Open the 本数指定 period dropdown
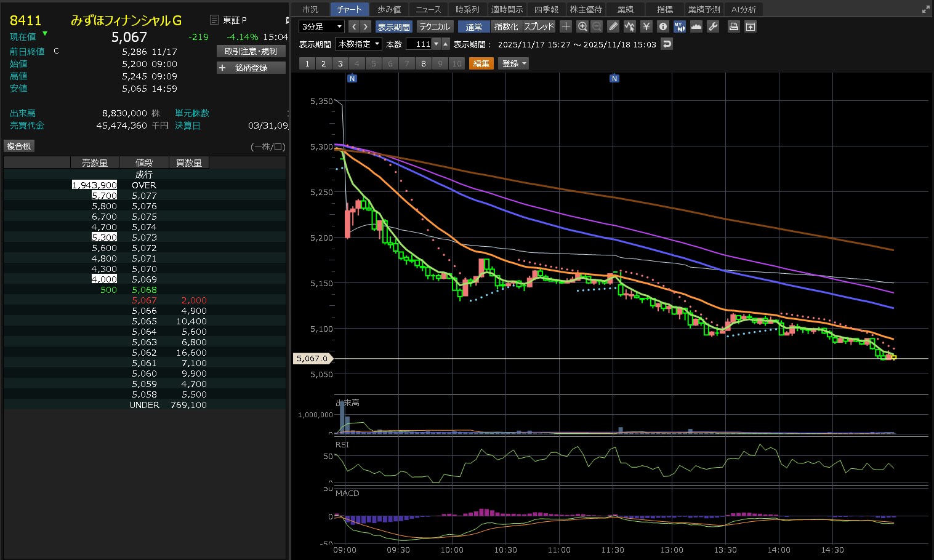The width and height of the screenshot is (934, 560). coord(359,44)
